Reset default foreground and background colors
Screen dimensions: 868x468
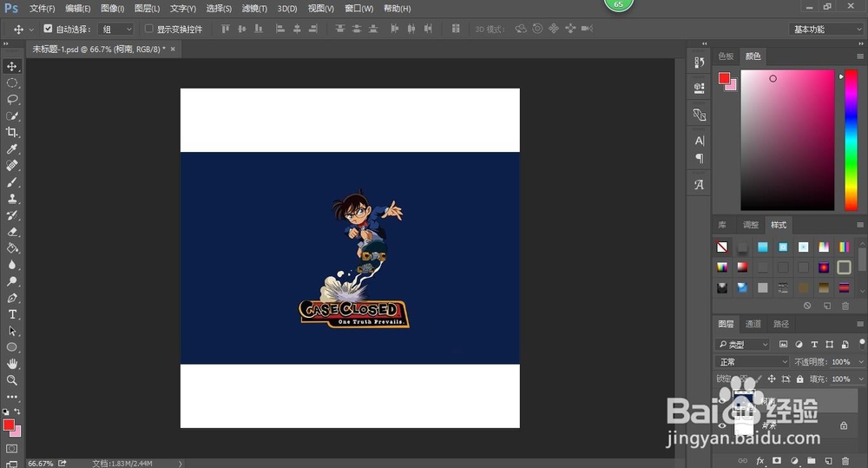5,412
